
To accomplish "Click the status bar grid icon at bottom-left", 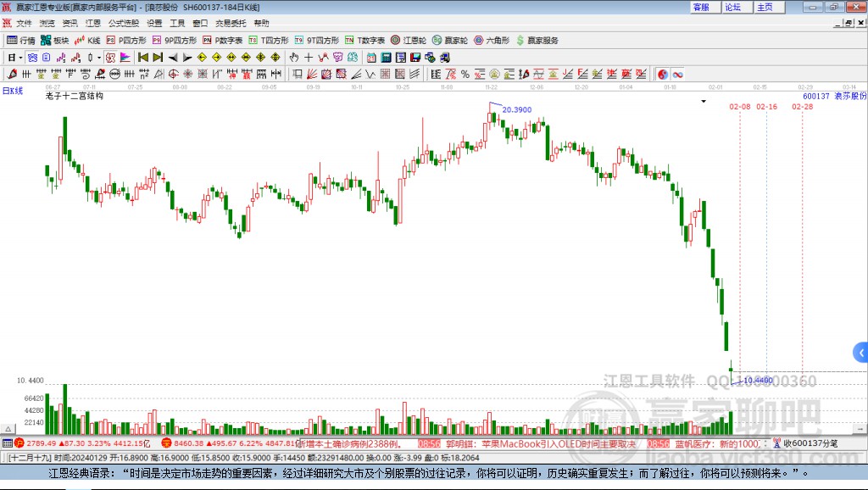I will [7, 443].
